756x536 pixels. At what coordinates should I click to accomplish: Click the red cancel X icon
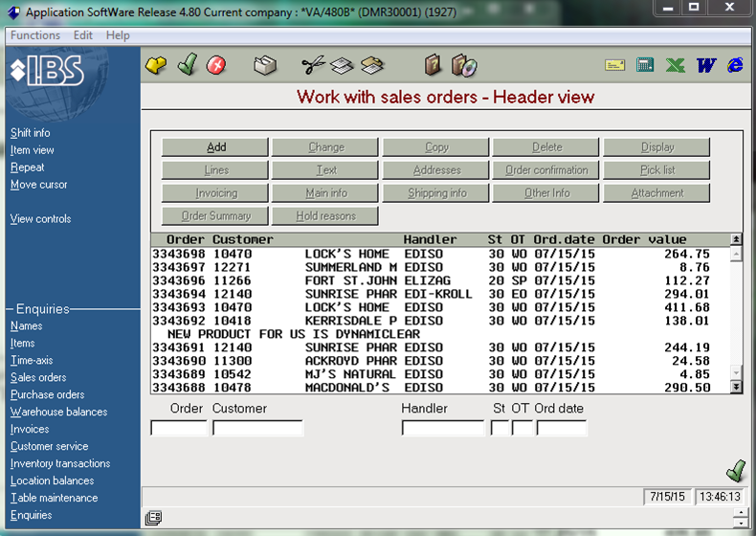coord(216,65)
